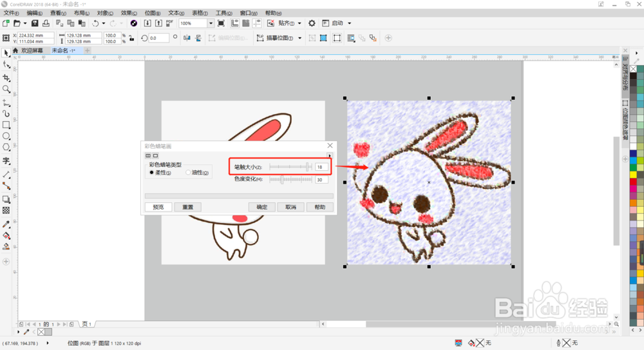Switch dialog to single preview pane
The width and height of the screenshot is (644, 350).
pos(156,156)
